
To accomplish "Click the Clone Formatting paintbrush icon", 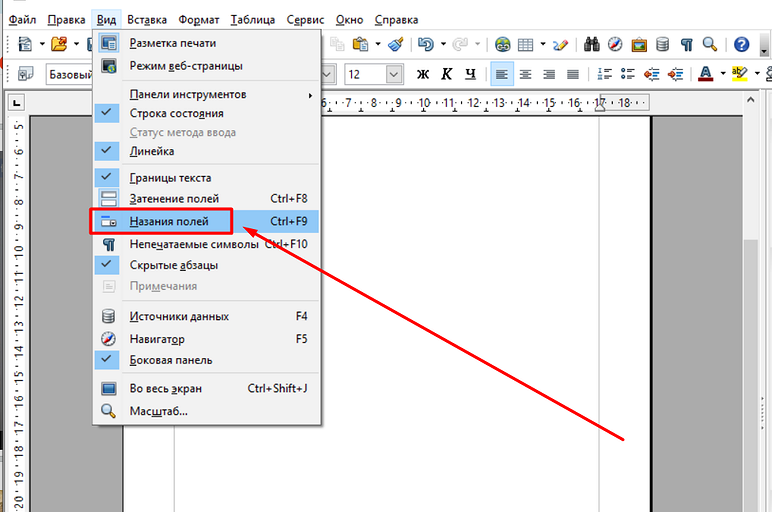I will click(x=395, y=44).
